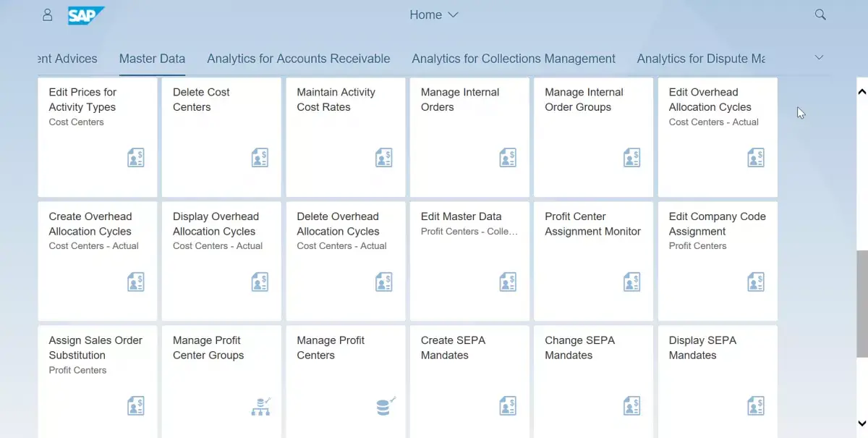Switch to the Master Data tab
The height and width of the screenshot is (438, 868).
coord(152,59)
